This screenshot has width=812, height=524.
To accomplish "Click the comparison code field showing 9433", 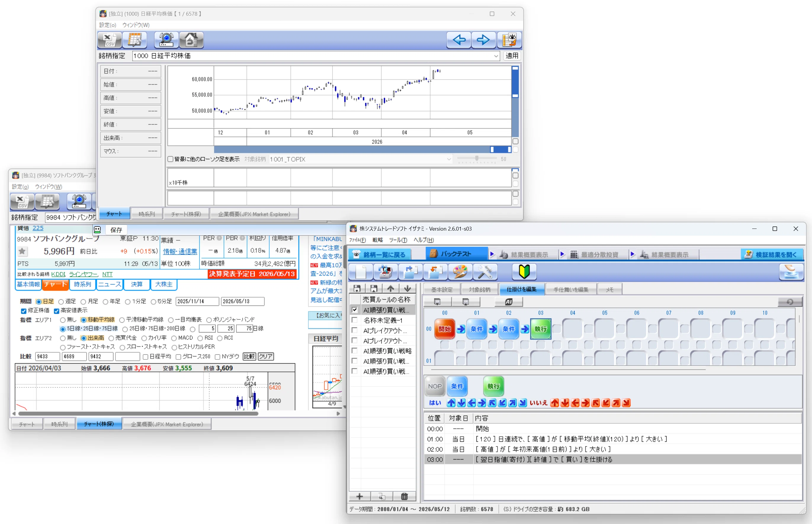I will (47, 357).
